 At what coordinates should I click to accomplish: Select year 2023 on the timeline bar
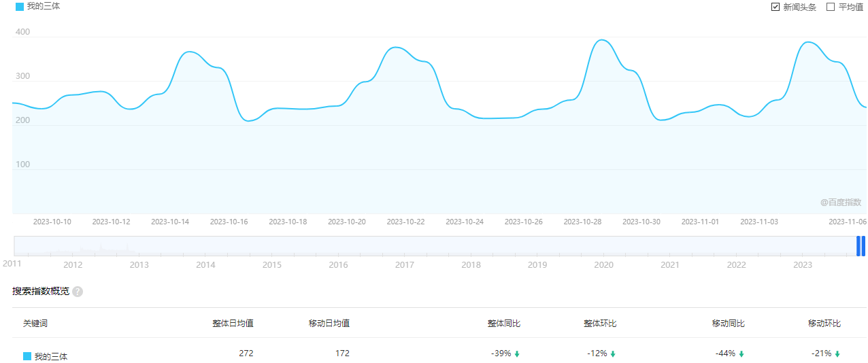pos(803,265)
